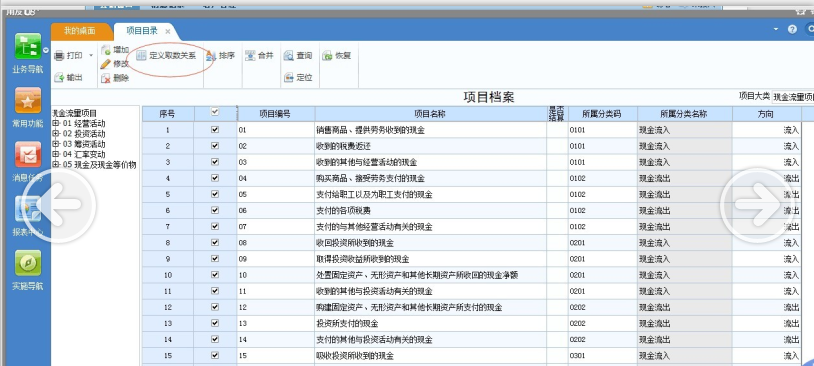Image resolution: width=814 pixels, height=366 pixels.
Task: Open the 项目大类 combo box
Action: tap(793, 97)
